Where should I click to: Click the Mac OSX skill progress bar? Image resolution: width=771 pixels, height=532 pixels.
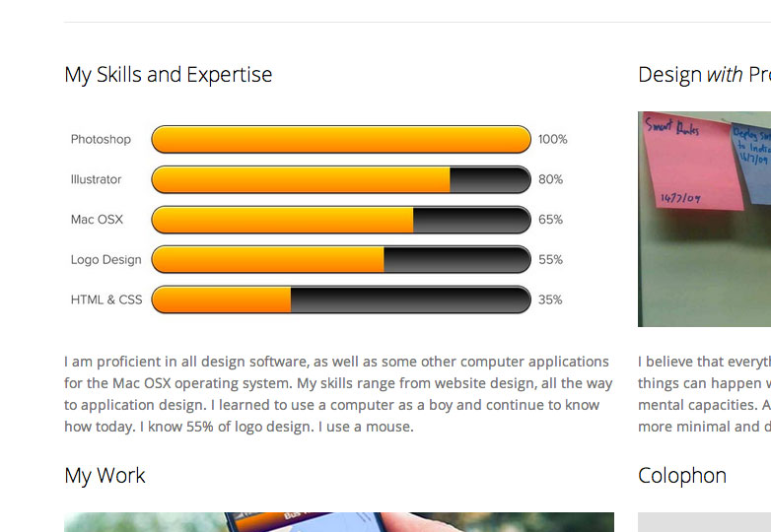341,220
